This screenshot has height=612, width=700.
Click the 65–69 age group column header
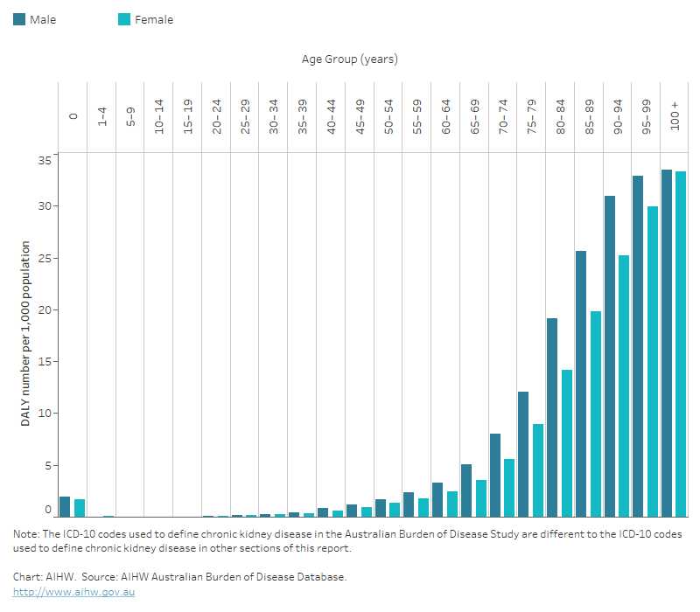point(474,115)
